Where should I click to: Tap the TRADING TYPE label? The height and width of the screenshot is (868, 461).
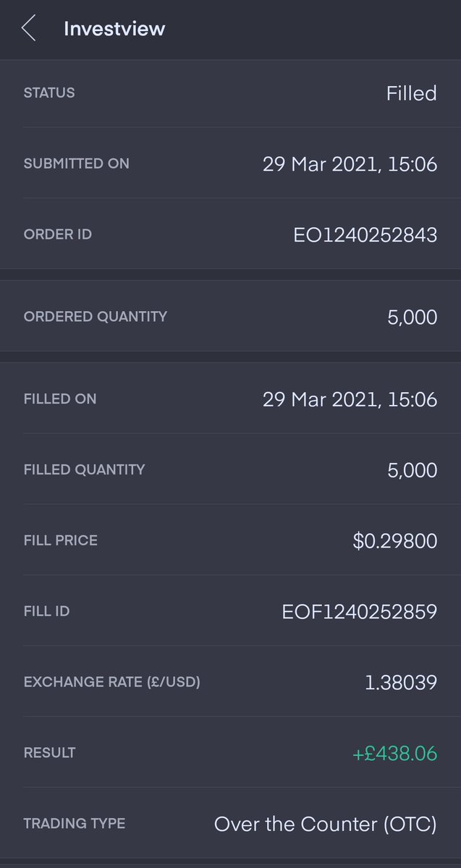(x=75, y=824)
